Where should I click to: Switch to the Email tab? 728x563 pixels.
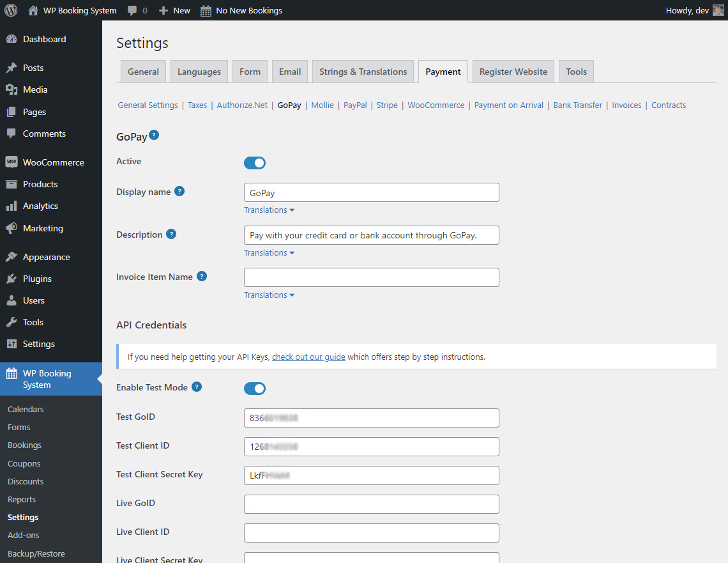[x=290, y=72]
